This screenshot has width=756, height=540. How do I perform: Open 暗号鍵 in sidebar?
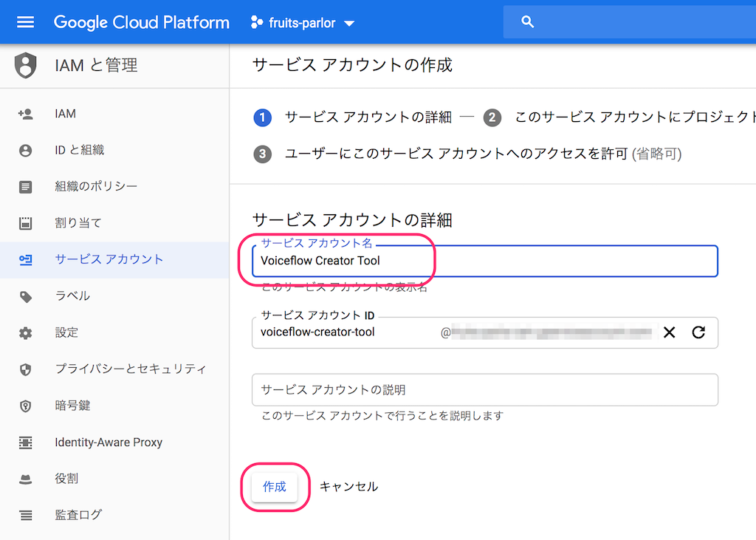pos(114,406)
